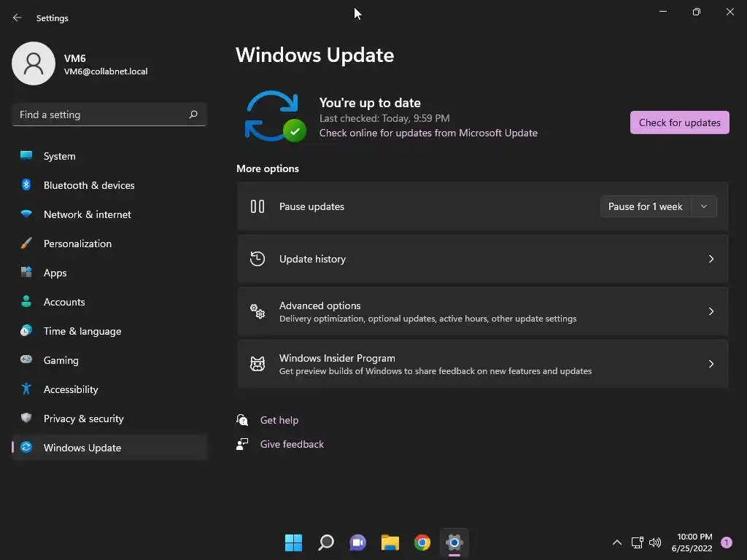Open Accounts settings category
Image resolution: width=747 pixels, height=560 pixels.
109,302
